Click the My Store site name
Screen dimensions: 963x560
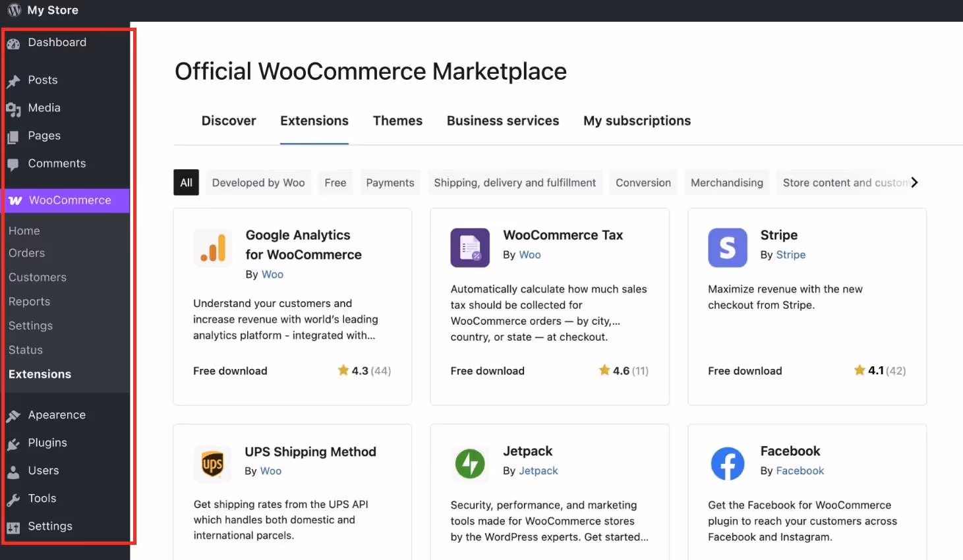coord(53,11)
